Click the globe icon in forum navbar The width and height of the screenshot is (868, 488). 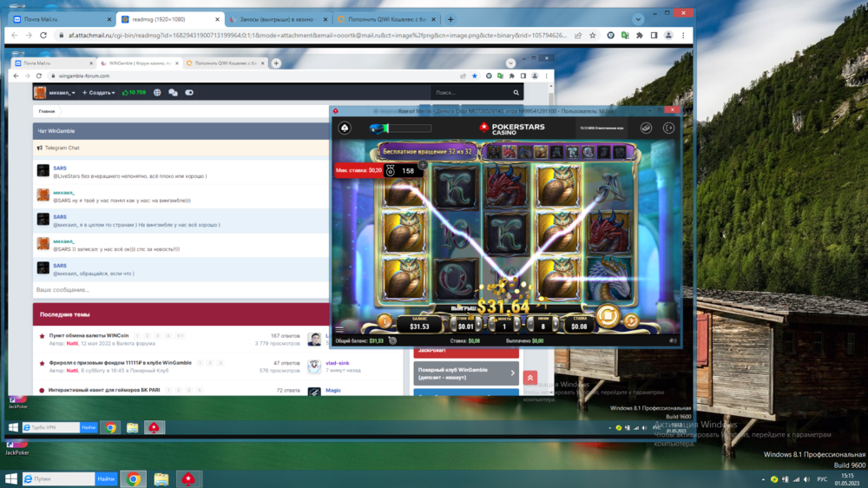point(157,92)
